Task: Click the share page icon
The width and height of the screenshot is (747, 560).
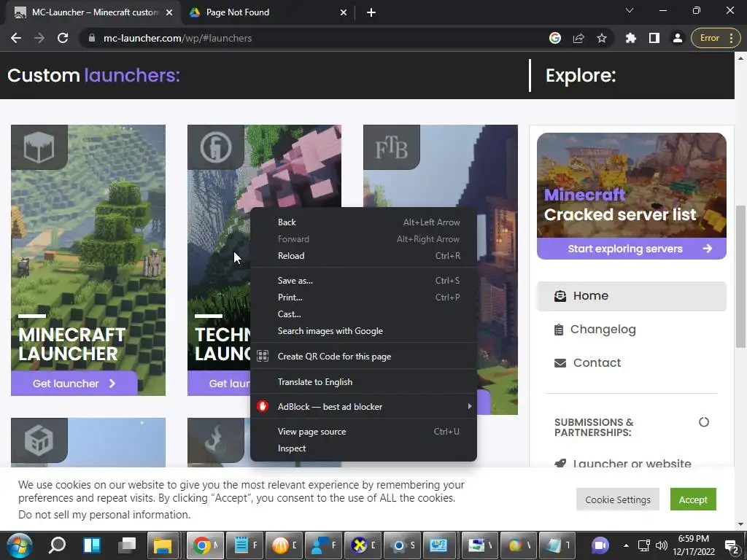Action: click(x=578, y=38)
